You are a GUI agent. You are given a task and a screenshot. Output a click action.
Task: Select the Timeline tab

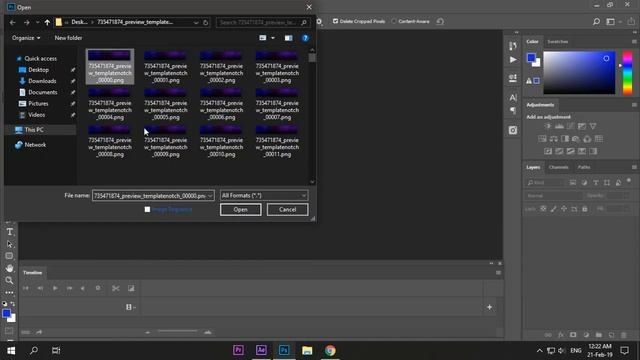pos(32,273)
